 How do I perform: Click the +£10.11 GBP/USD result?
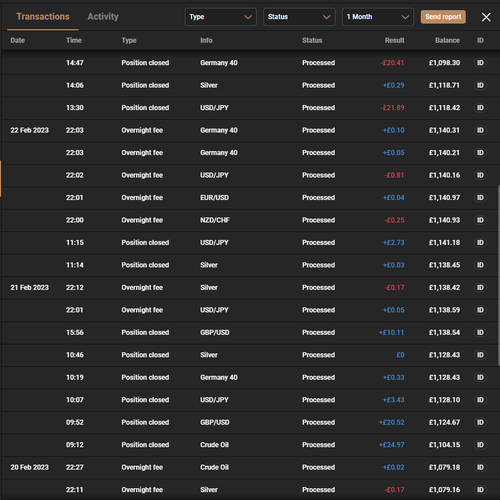392,332
